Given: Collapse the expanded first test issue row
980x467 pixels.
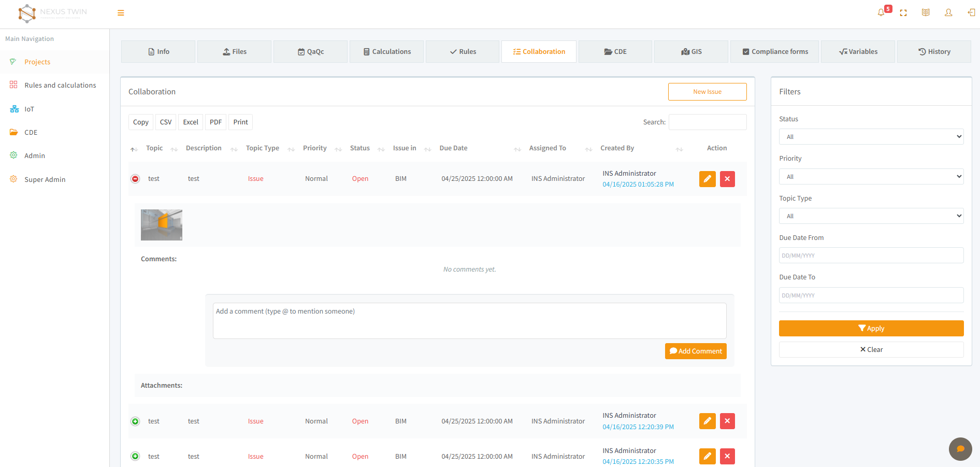Looking at the screenshot, I should (x=135, y=179).
